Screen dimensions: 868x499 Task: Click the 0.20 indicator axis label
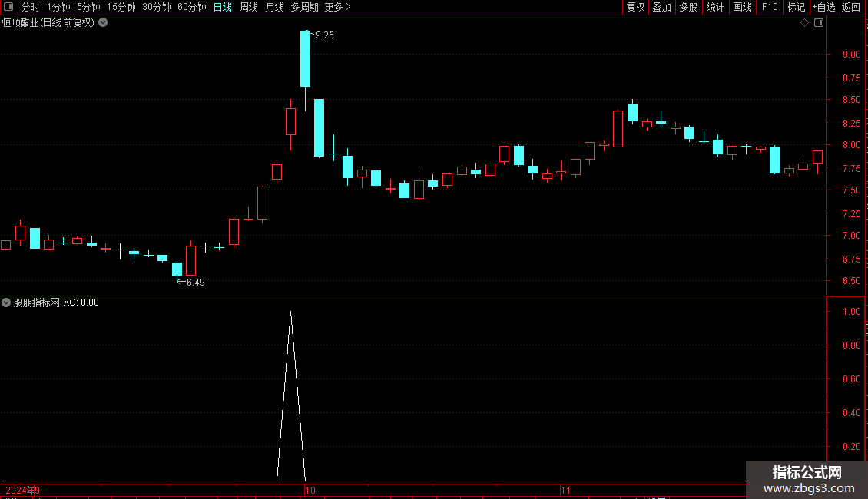851,447
